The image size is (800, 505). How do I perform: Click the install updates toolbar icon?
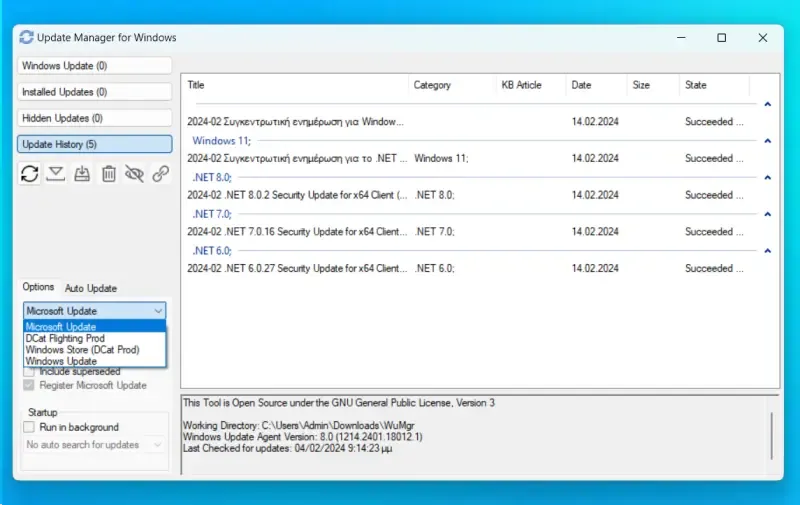click(x=82, y=174)
